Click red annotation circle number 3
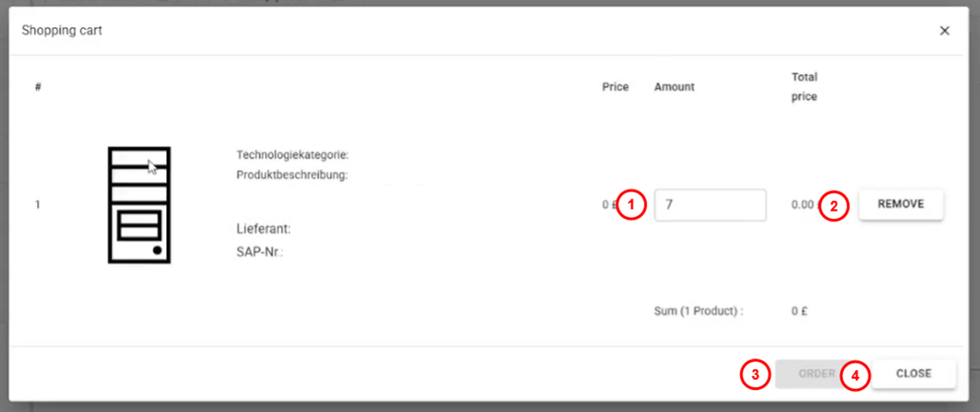The width and height of the screenshot is (980, 412). 755,374
